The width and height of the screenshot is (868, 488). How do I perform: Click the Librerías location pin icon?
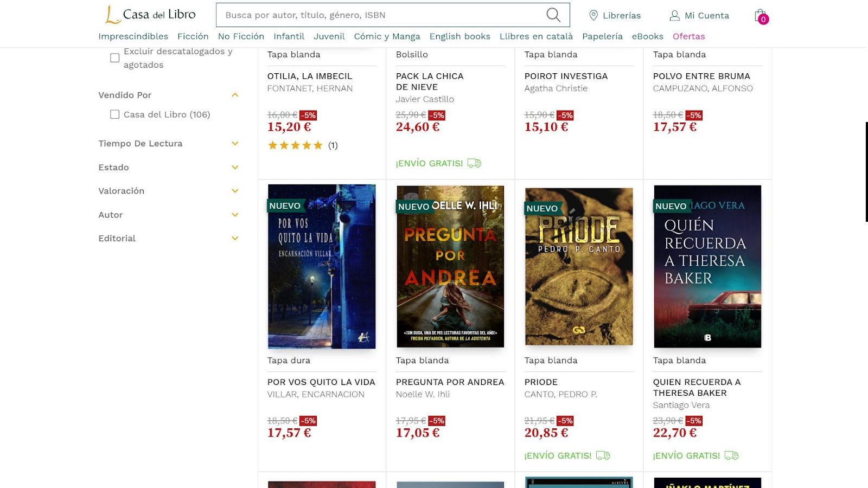[x=593, y=16]
